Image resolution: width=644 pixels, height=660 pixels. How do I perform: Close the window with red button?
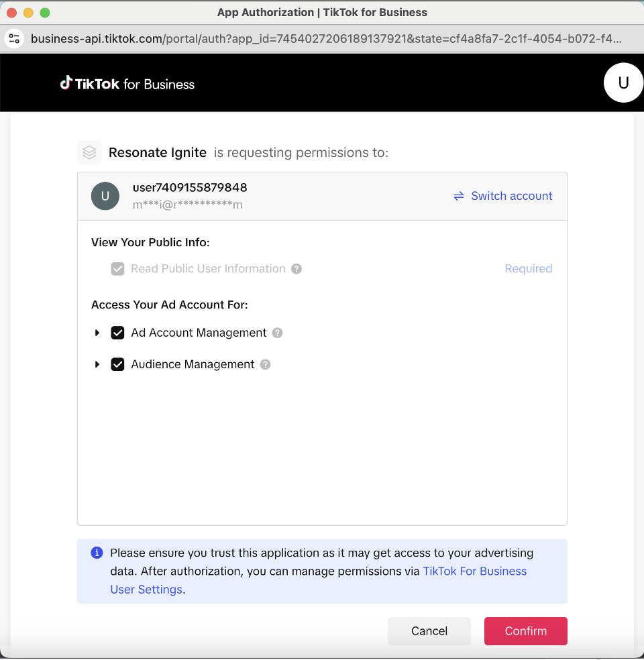pyautogui.click(x=12, y=13)
